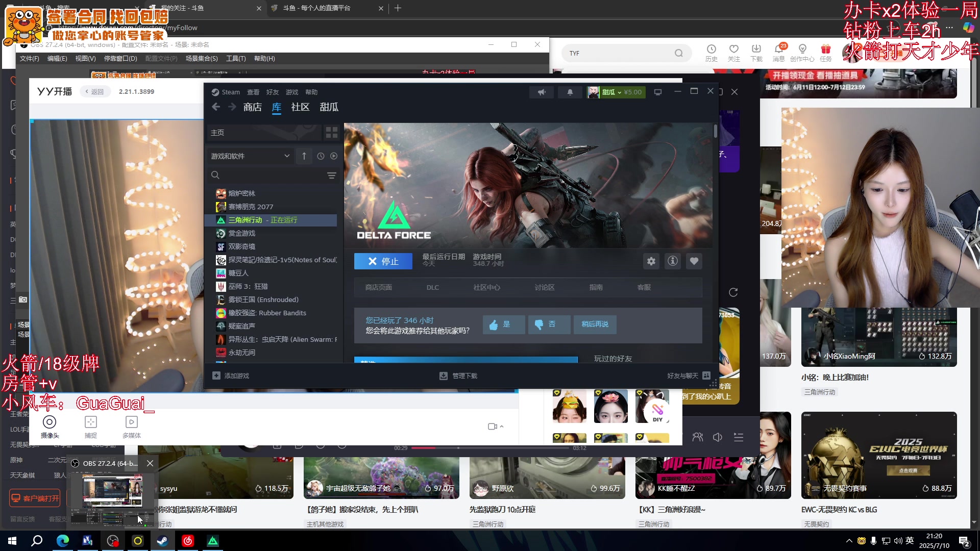
Task: Select 永劫无间 in Steam library list
Action: pos(271,353)
